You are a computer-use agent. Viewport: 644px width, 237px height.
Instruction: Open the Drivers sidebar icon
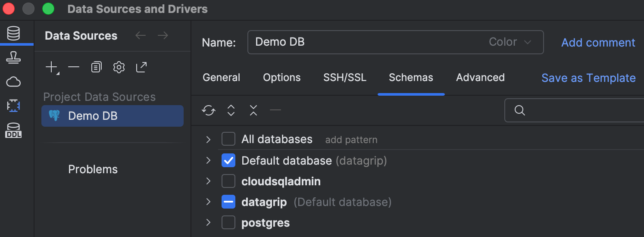pyautogui.click(x=14, y=57)
